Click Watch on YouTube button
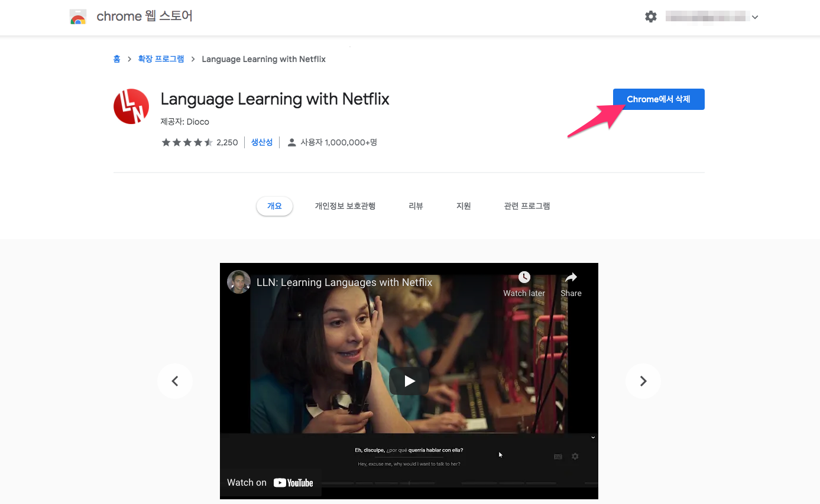Screen dimensions: 820x504 pos(270,483)
